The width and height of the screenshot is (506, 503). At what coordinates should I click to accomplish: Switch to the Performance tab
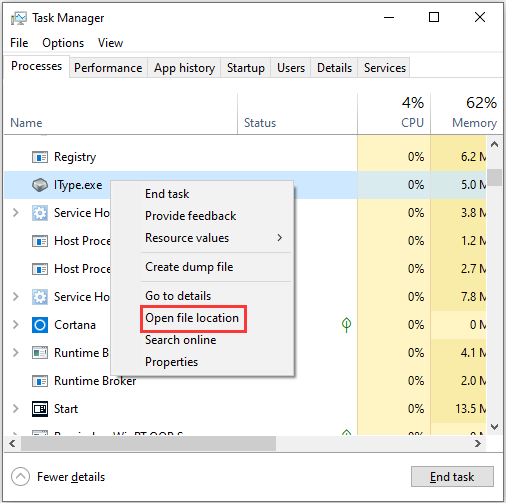(x=108, y=68)
